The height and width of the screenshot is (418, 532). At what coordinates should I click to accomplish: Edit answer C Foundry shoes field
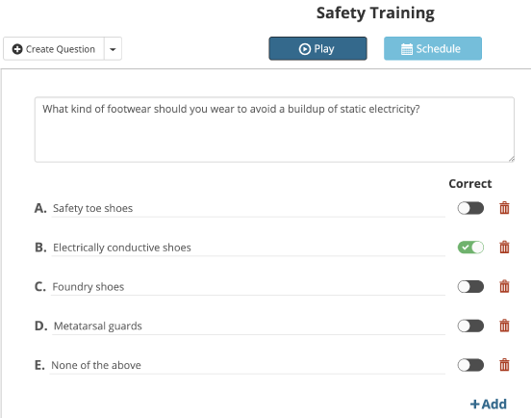pyautogui.click(x=248, y=287)
